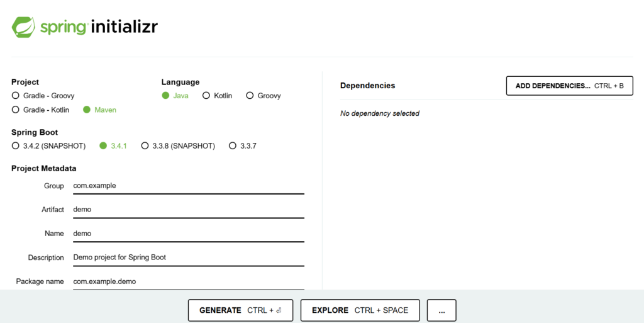Screen dimensions: 644x323
Task: Click the Group field label
Action: pos(54,186)
